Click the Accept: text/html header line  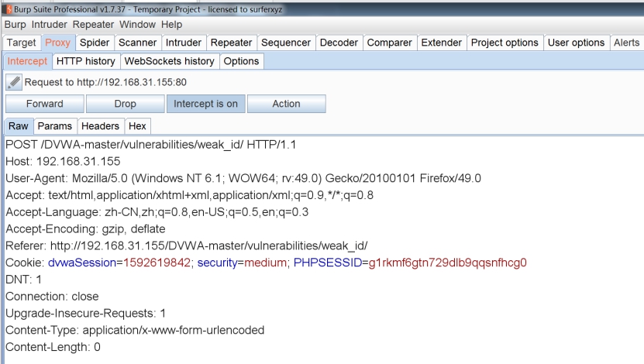[x=189, y=195]
